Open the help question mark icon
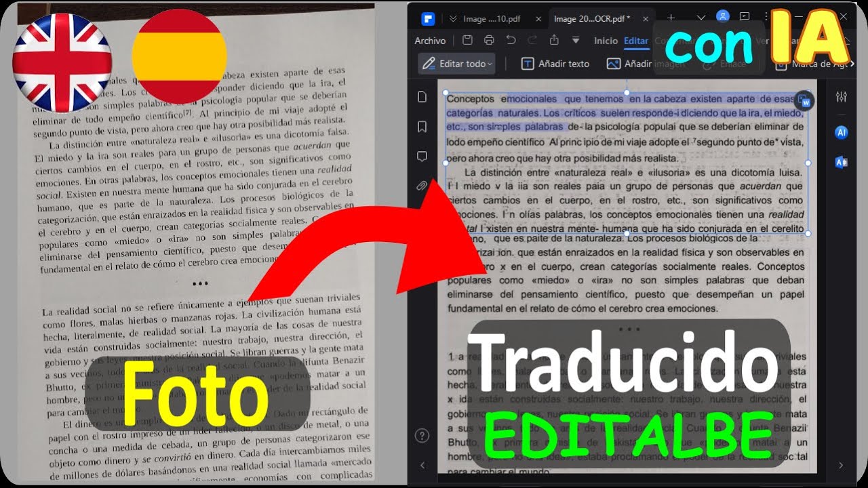 [x=422, y=435]
